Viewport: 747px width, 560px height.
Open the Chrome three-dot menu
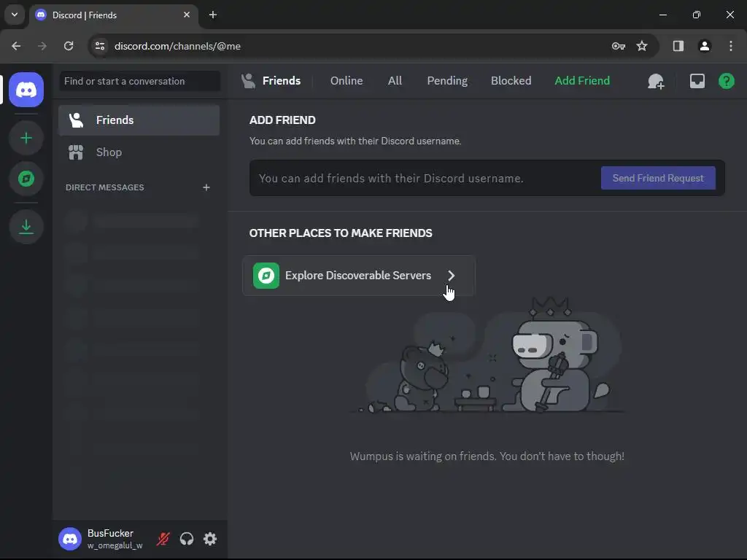pyautogui.click(x=731, y=46)
